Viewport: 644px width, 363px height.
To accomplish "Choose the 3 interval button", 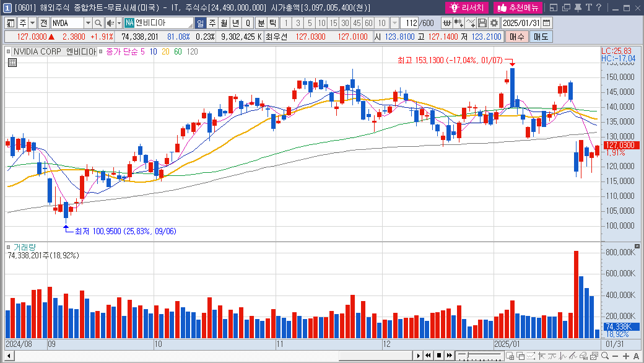I will tap(298, 23).
